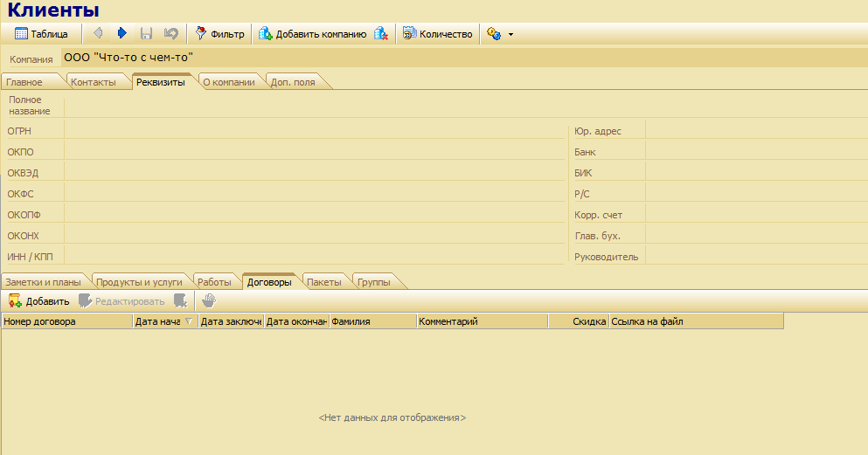The image size is (868, 455).
Task: Click the hand icon in contracts toolbar
Action: 209,300
